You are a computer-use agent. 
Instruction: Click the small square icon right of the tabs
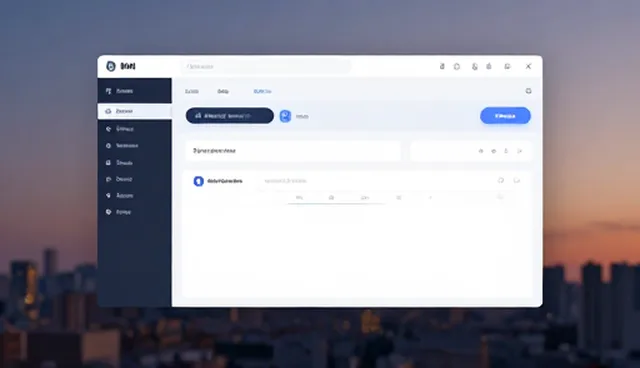[528, 91]
